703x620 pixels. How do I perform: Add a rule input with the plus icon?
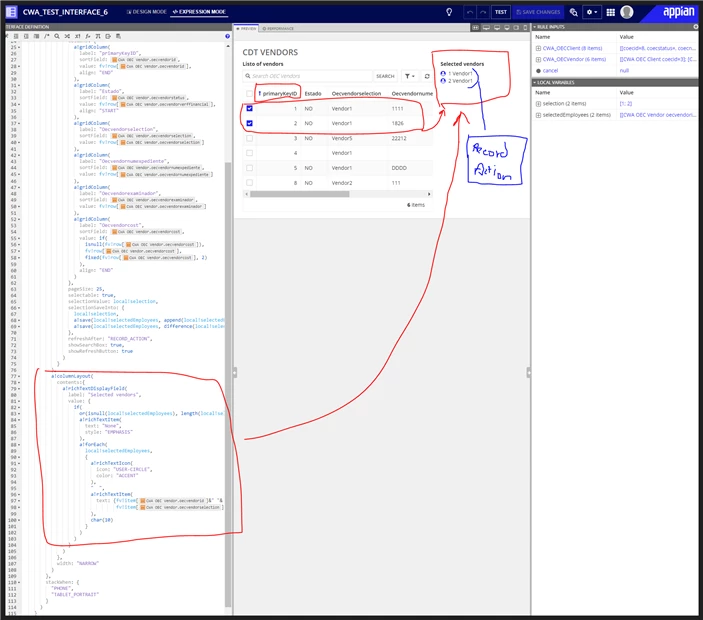coord(695,27)
